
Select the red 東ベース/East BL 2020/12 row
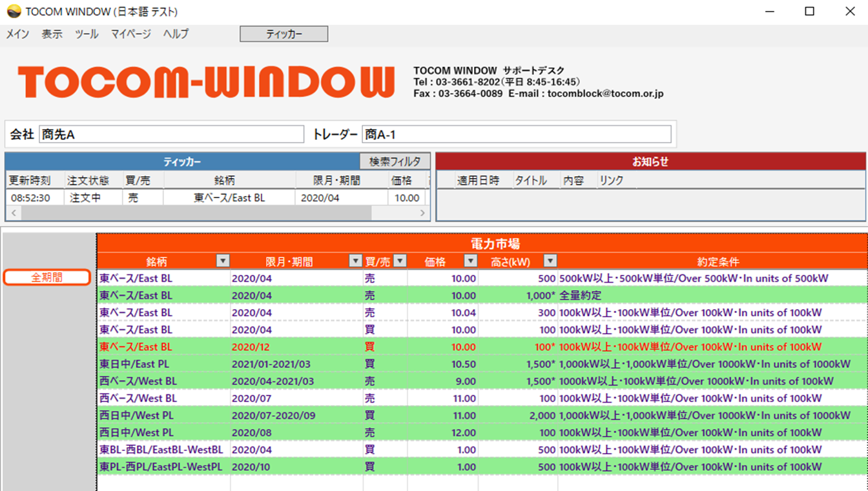pos(482,346)
